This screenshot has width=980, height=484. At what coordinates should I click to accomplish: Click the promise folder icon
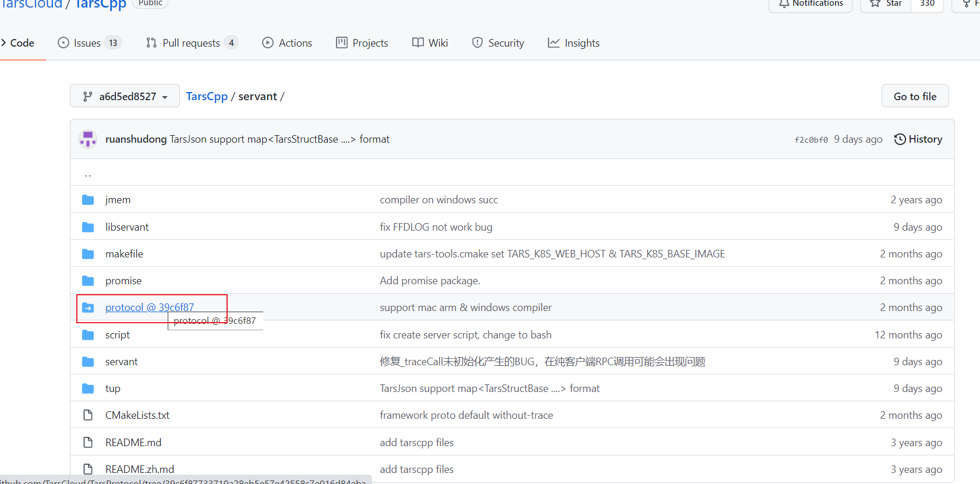(x=88, y=281)
